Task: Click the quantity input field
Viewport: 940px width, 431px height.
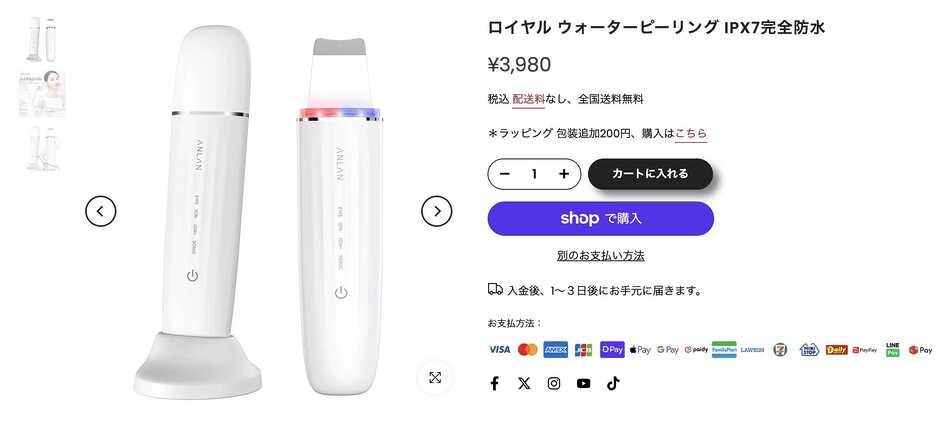Action: click(x=534, y=174)
